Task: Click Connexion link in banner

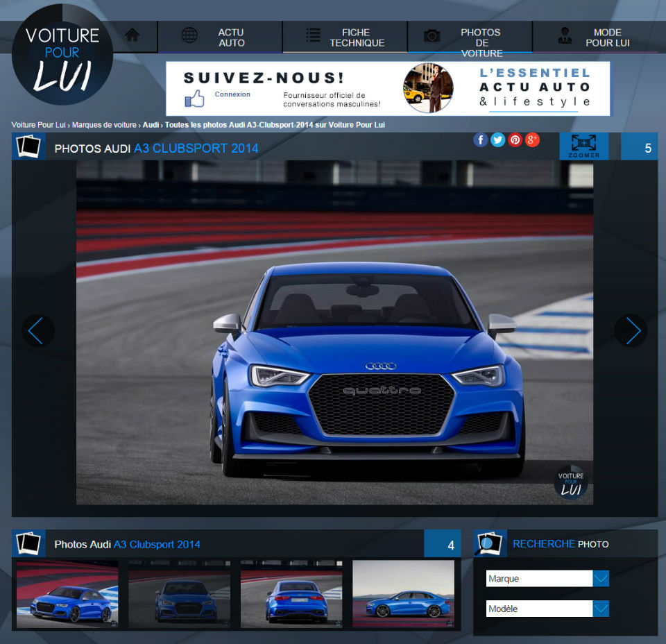Action: [232, 94]
